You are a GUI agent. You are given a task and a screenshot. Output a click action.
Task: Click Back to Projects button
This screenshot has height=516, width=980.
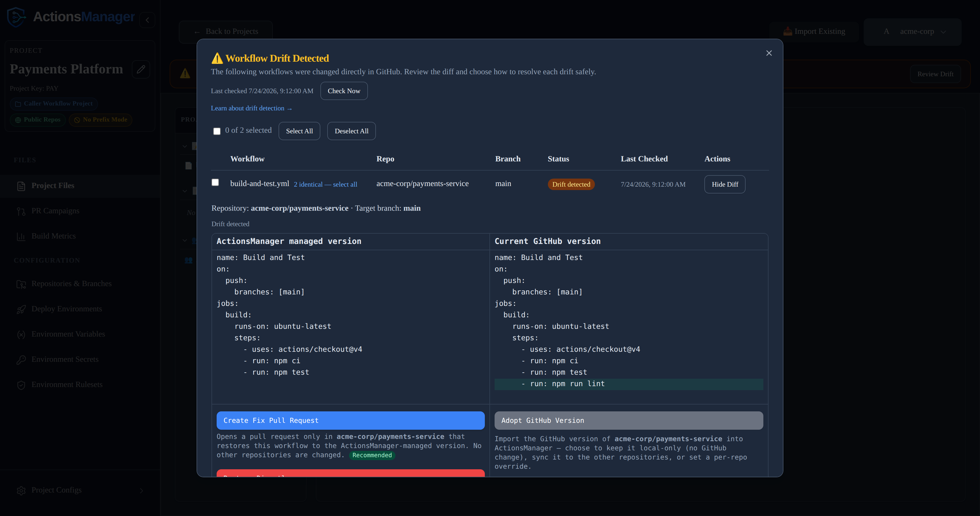[226, 32]
